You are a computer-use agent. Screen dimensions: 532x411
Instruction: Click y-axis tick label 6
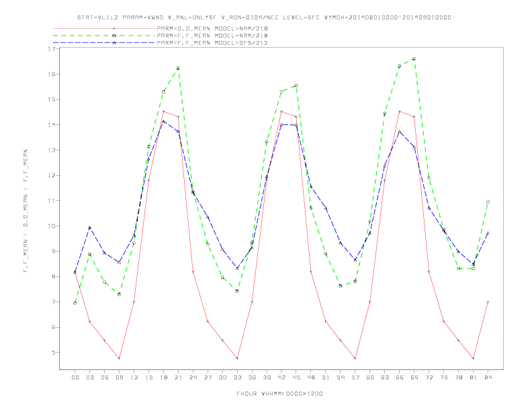(x=53, y=327)
